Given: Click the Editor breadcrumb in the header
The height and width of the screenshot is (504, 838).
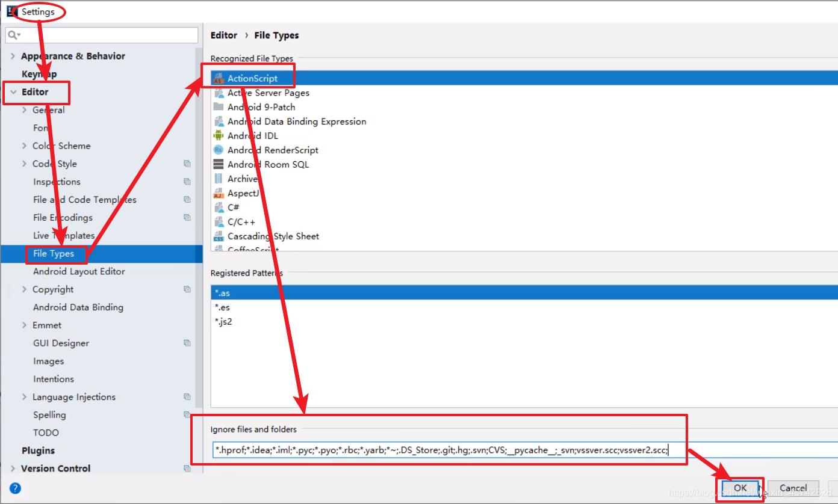Looking at the screenshot, I should pyautogui.click(x=224, y=35).
